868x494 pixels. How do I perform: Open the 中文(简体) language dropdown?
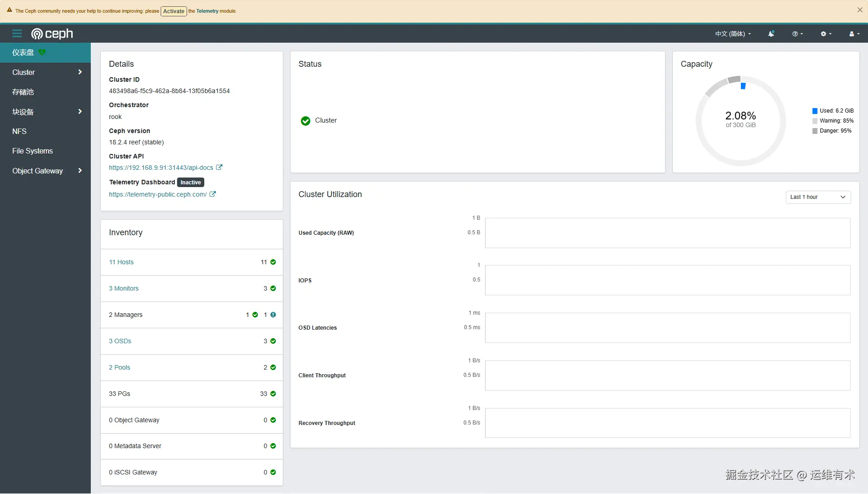coord(732,34)
